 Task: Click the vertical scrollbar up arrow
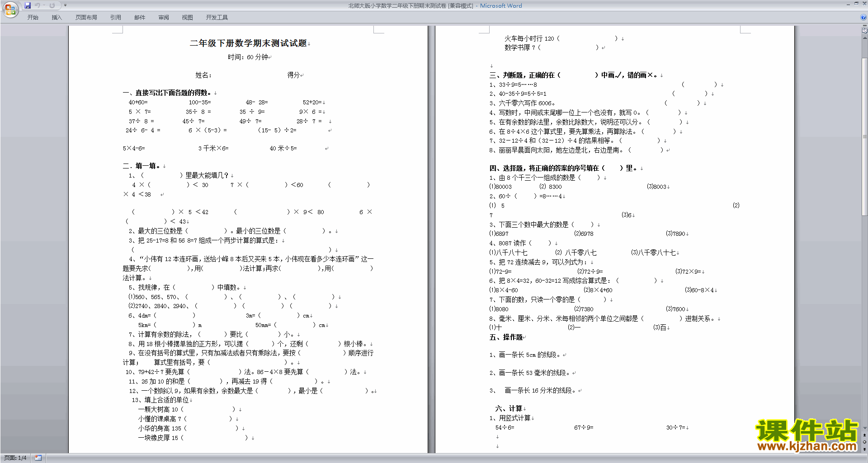[865, 38]
